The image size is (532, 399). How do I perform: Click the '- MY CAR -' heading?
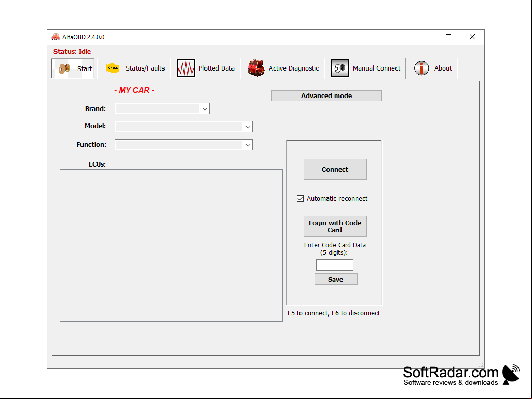point(134,90)
